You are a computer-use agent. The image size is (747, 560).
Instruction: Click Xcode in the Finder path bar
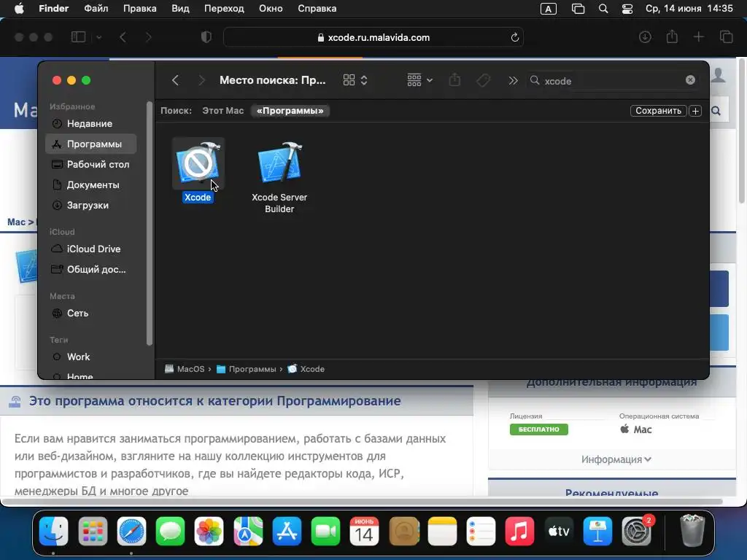pyautogui.click(x=306, y=369)
